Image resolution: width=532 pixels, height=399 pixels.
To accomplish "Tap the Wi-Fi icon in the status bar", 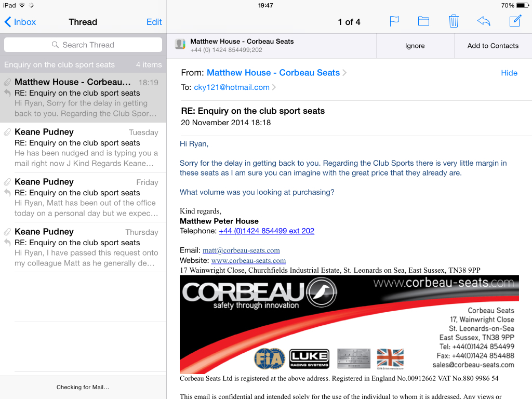I will 22,5.
